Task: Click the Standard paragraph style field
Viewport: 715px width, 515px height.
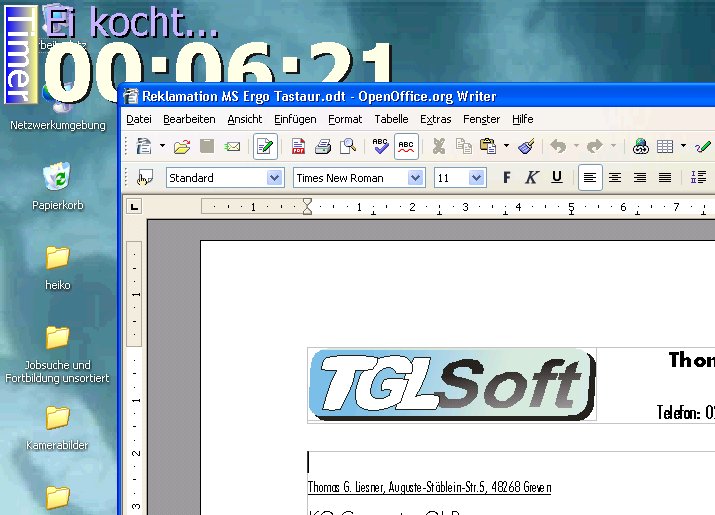Action: click(217, 178)
